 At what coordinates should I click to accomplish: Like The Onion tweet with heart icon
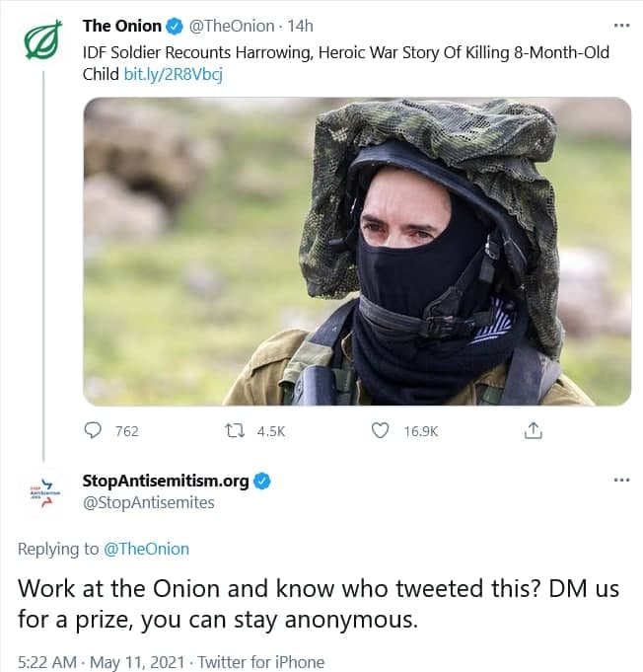[x=379, y=430]
